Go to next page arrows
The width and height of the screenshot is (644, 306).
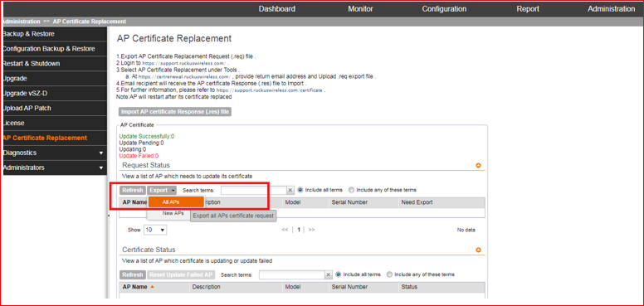[312, 230]
